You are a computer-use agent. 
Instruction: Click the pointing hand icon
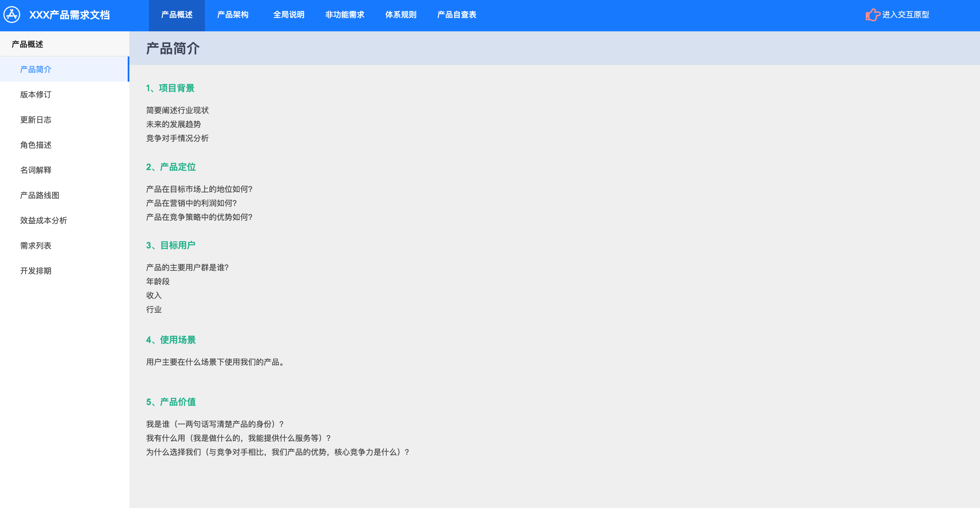873,15
